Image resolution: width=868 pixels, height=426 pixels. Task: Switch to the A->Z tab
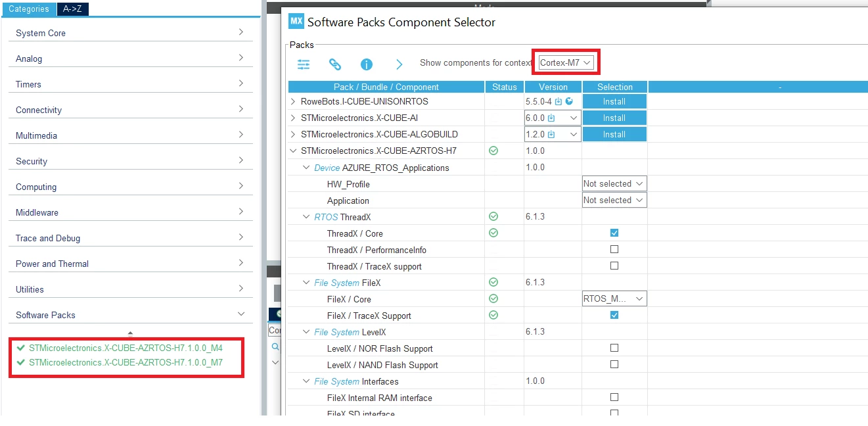pos(73,9)
